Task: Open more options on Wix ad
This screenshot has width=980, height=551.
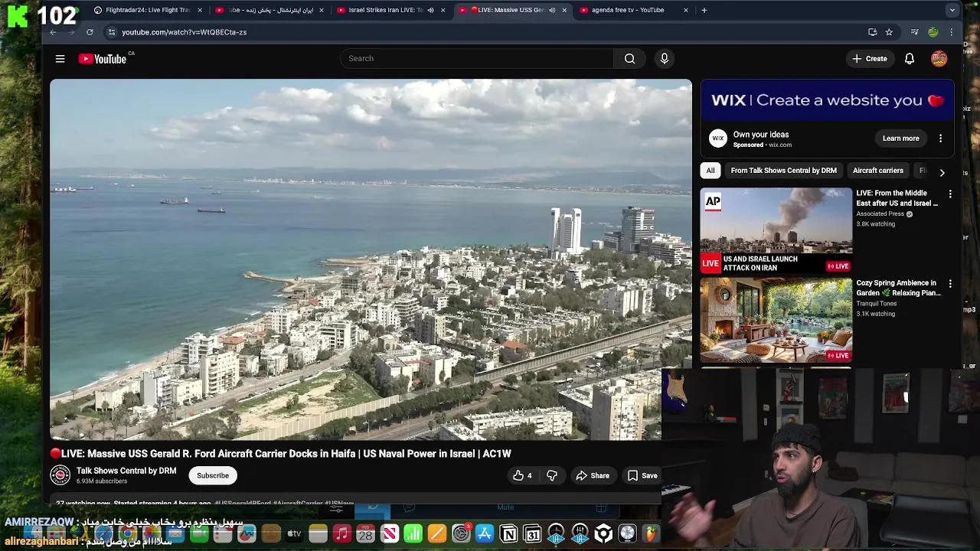Action: pyautogui.click(x=940, y=139)
